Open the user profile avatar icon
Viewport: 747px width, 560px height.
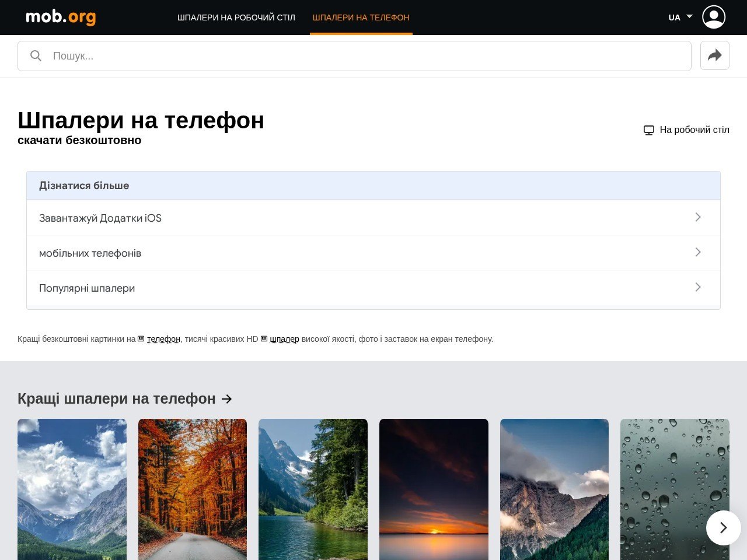pos(714,17)
